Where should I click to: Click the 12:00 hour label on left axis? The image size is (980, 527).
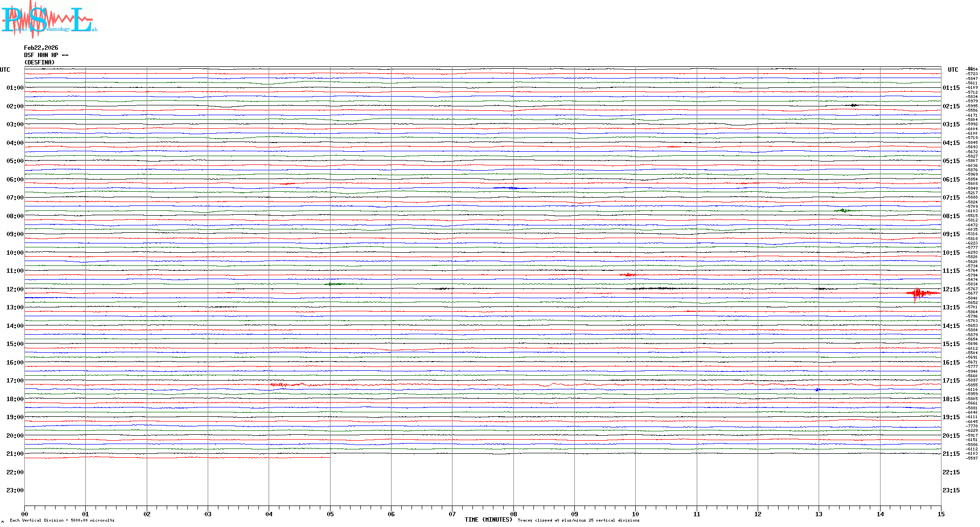pos(15,289)
